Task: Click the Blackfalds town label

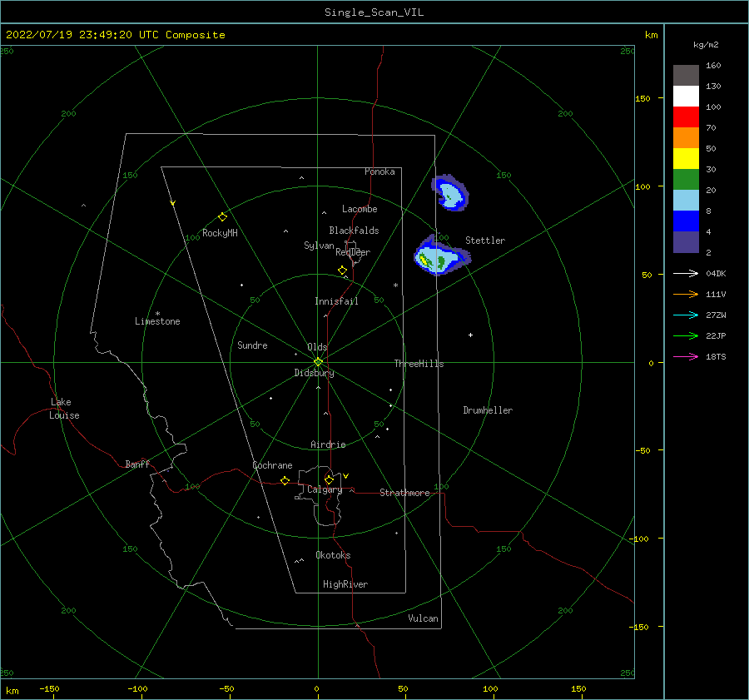Action: click(x=354, y=231)
